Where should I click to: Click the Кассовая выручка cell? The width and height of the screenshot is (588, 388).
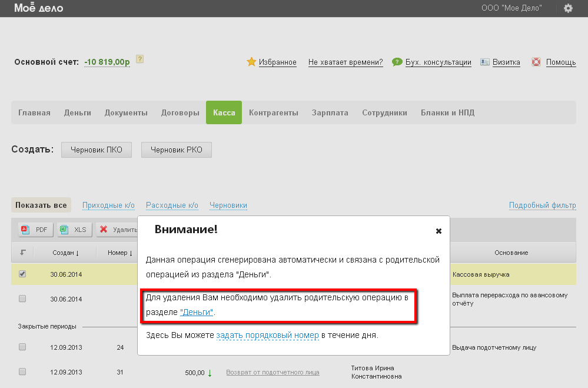(x=481, y=275)
